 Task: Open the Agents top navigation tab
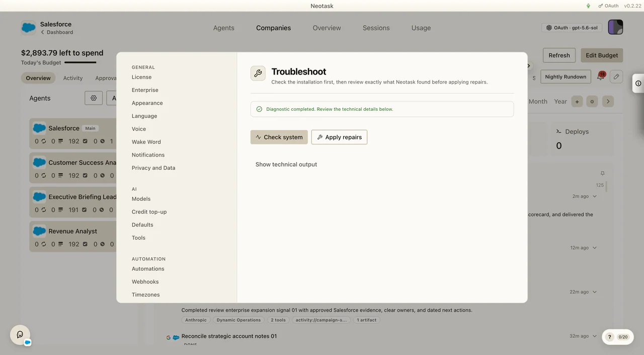[x=224, y=28]
